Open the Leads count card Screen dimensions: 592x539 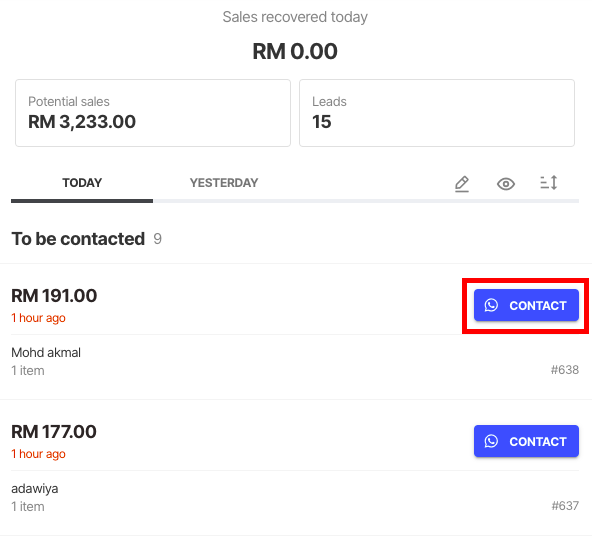(437, 113)
